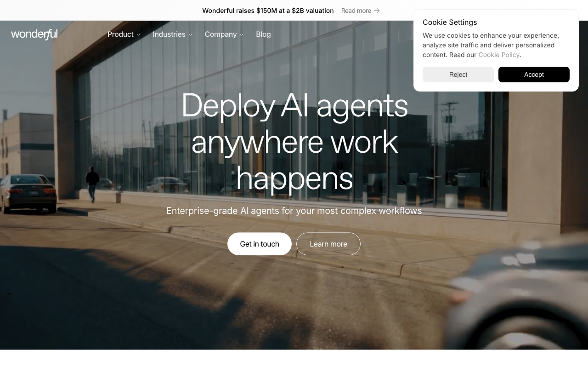Open the Cookie Policy link
The image size is (588, 368).
[x=498, y=55]
